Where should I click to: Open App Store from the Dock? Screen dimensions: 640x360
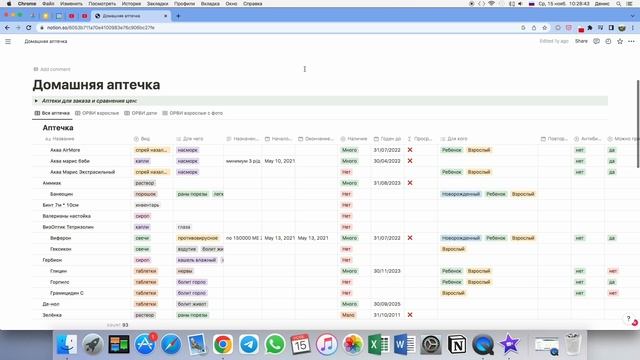pos(145,344)
